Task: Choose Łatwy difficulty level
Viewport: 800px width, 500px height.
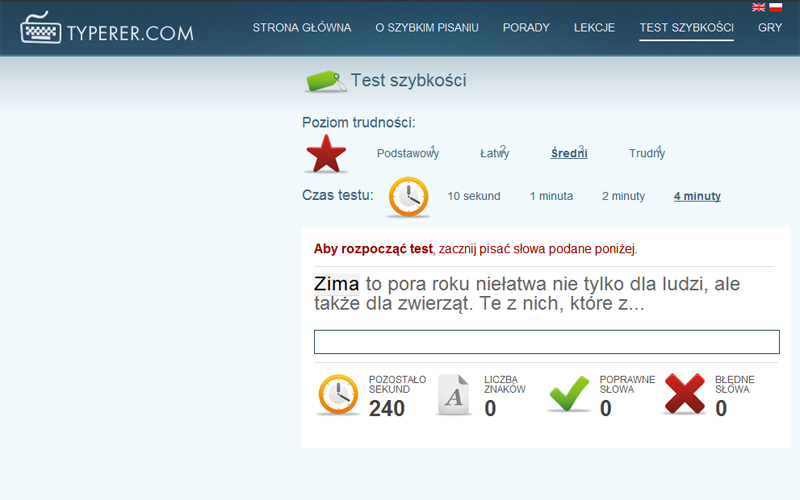Action: [x=494, y=153]
